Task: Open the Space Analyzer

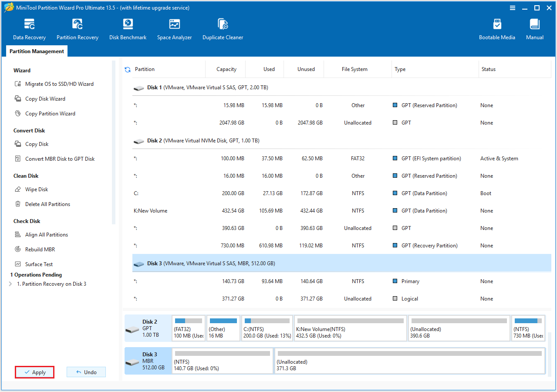Action: click(x=174, y=28)
